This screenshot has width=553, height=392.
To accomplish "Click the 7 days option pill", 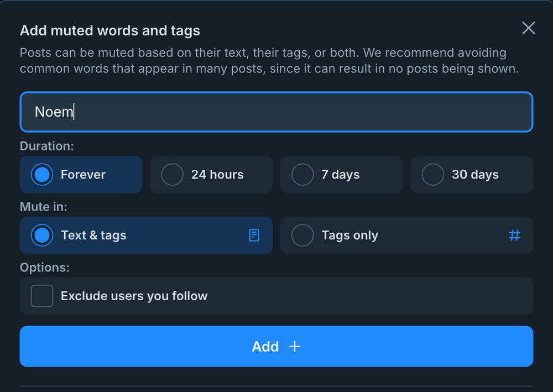I will [341, 174].
